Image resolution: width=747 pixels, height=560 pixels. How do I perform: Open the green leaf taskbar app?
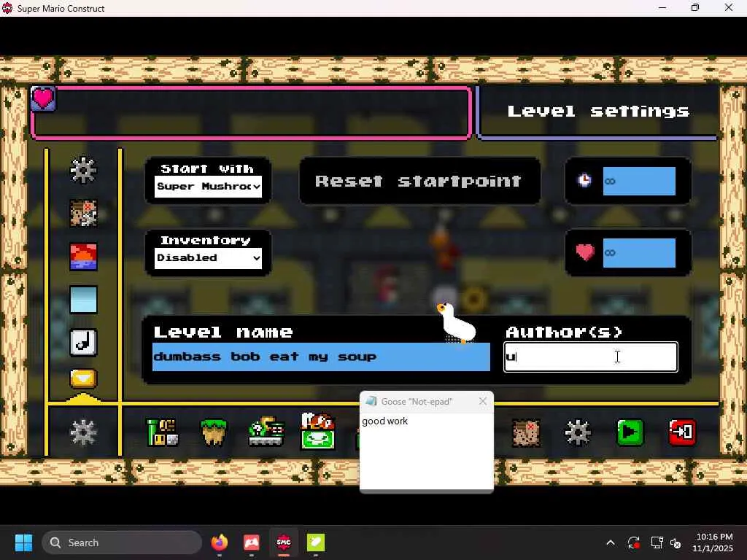[x=316, y=542]
